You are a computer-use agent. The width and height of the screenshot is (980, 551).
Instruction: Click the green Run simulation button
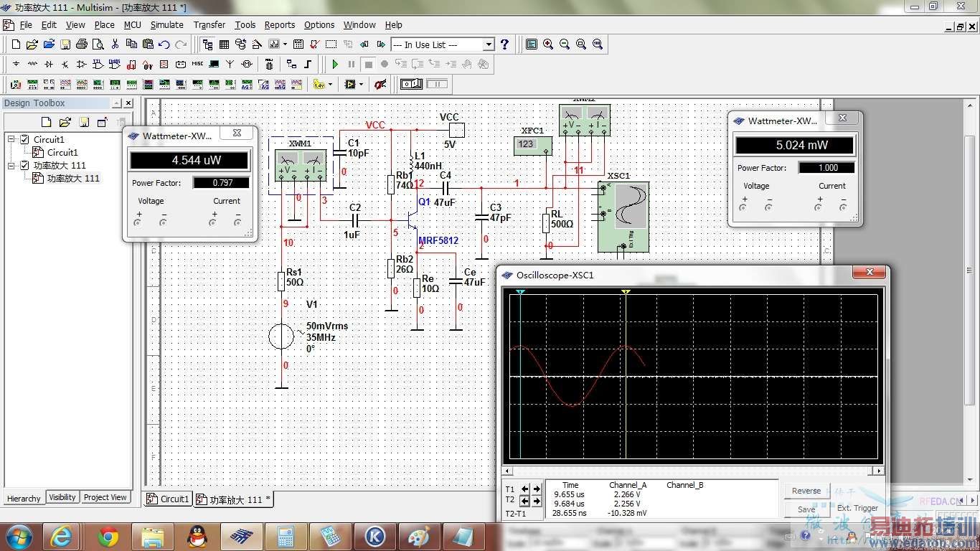[x=335, y=65]
